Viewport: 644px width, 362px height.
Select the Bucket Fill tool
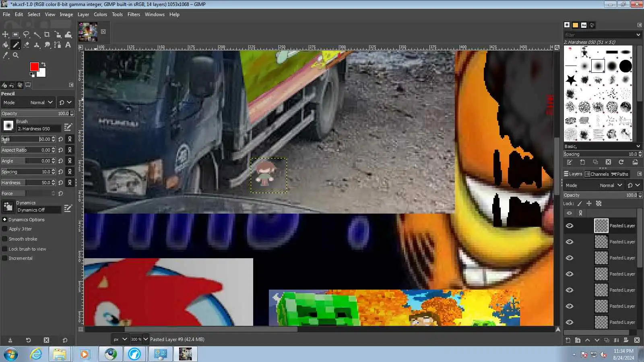(x=5, y=45)
